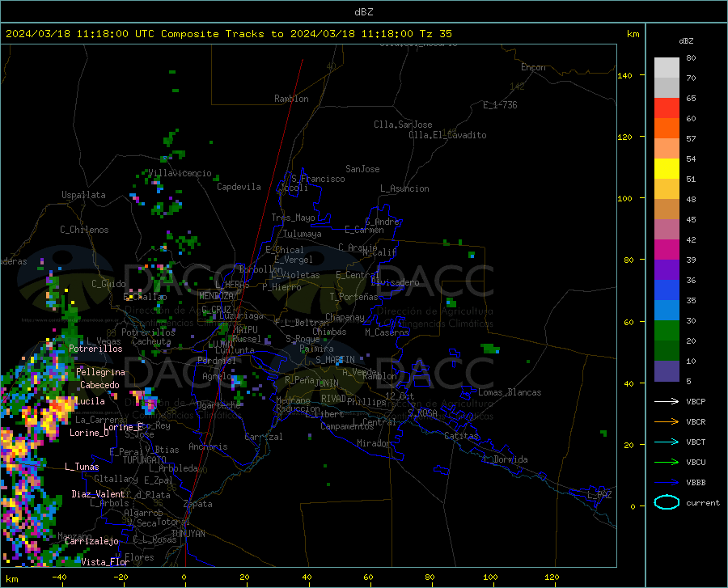Click the TUNUYAN label
The image size is (728, 588).
tap(188, 533)
